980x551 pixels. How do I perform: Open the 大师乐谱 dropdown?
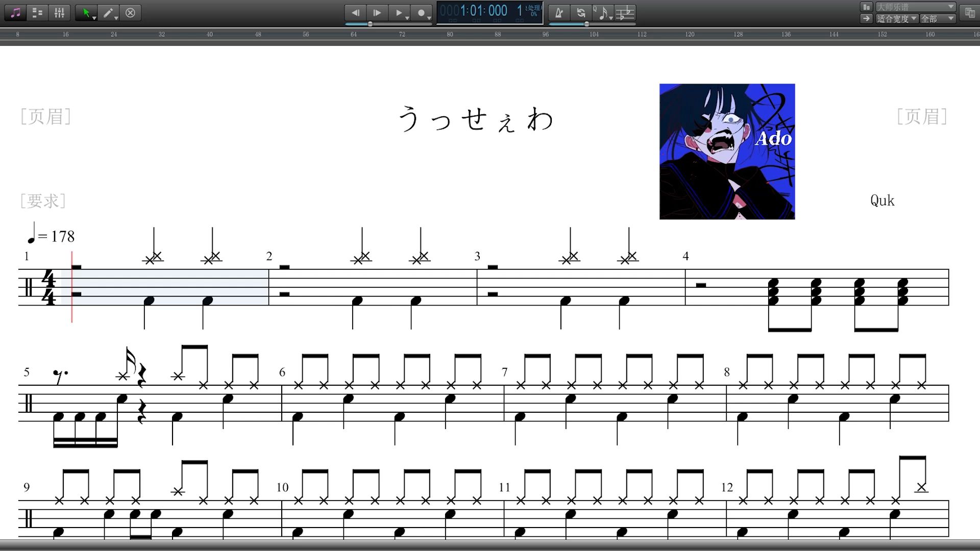915,7
